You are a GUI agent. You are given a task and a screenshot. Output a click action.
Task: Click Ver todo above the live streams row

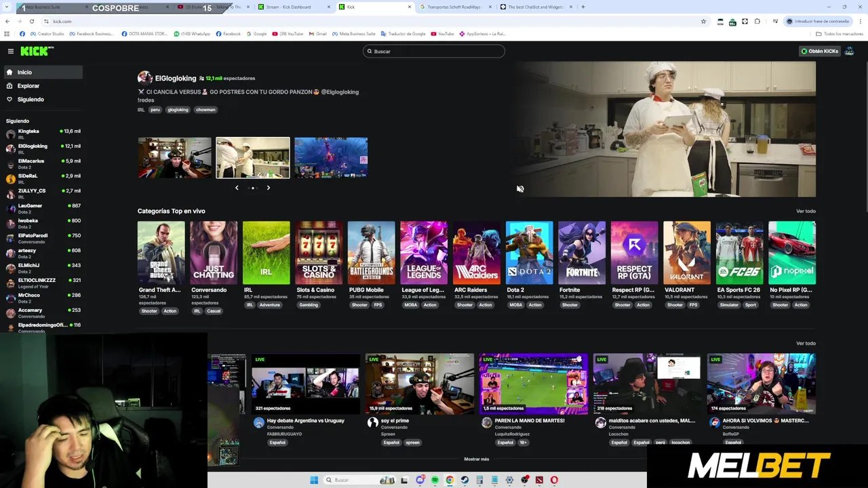click(x=806, y=343)
